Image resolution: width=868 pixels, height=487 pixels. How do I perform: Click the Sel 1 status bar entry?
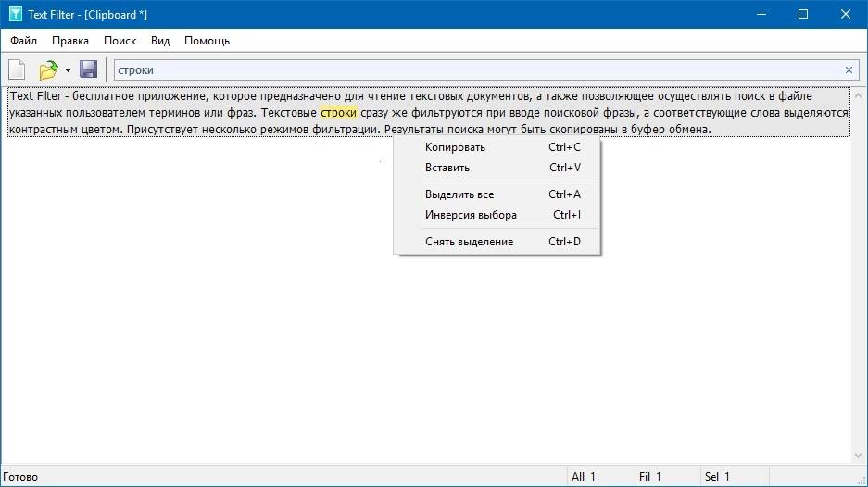pyautogui.click(x=717, y=477)
